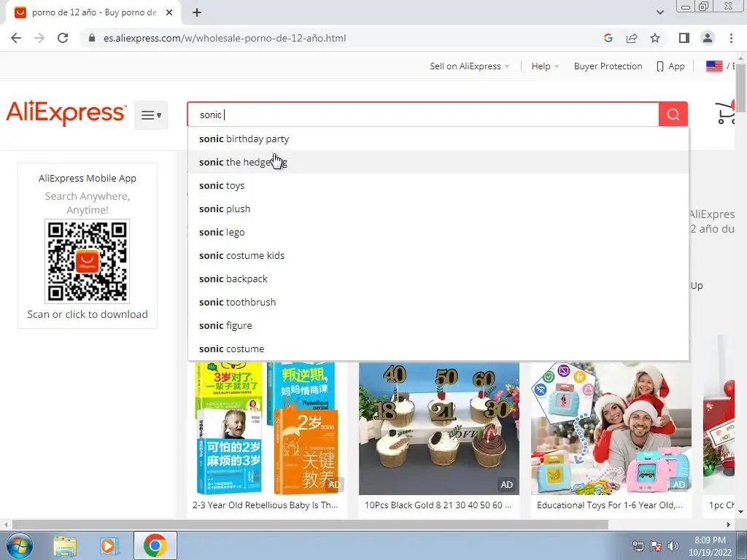Click the vertical scrollbar down arrow
The width and height of the screenshot is (747, 560).
tap(741, 512)
